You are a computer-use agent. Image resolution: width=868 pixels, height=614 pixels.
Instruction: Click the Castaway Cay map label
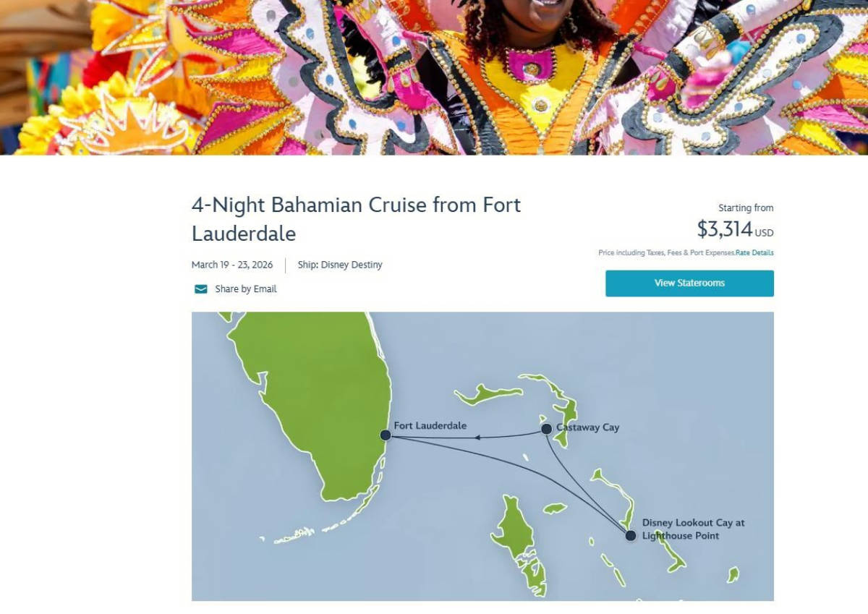click(x=587, y=427)
